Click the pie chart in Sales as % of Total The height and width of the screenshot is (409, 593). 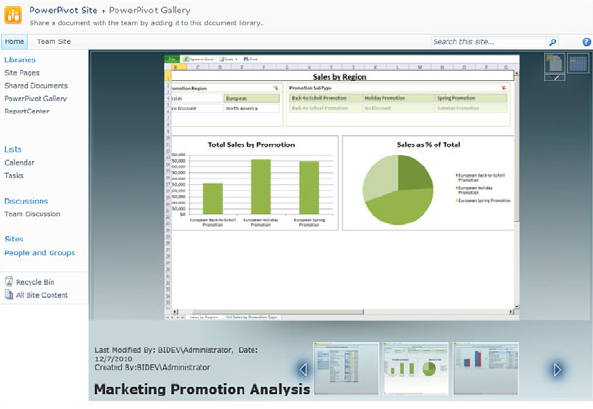pyautogui.click(x=398, y=190)
